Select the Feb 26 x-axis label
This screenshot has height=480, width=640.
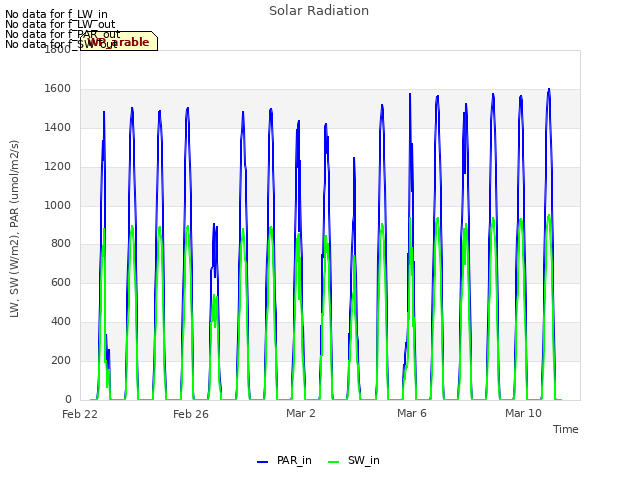pyautogui.click(x=191, y=414)
